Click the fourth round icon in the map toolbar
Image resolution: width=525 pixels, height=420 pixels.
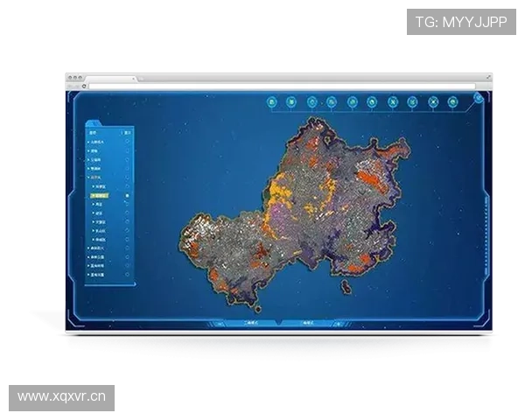point(332,101)
